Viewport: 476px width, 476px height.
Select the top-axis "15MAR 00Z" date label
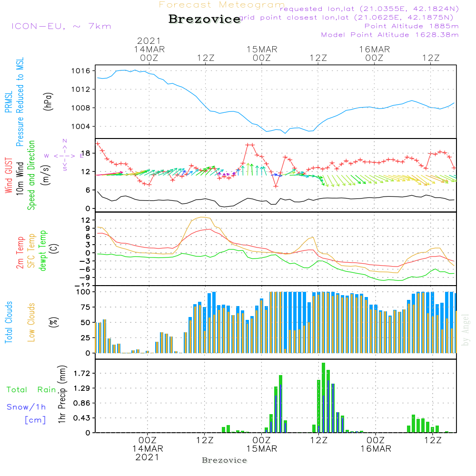(x=262, y=53)
